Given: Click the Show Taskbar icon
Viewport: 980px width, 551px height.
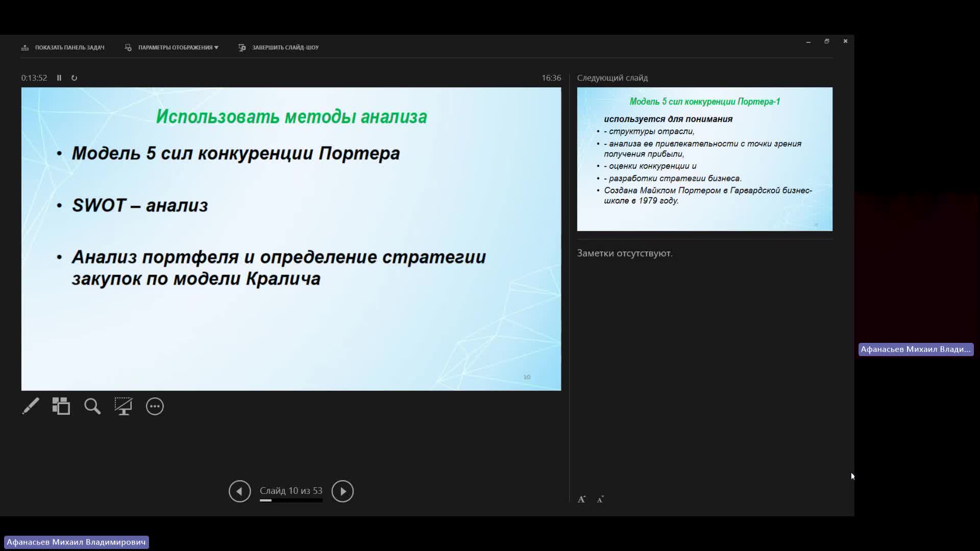Looking at the screenshot, I should pos(25,47).
